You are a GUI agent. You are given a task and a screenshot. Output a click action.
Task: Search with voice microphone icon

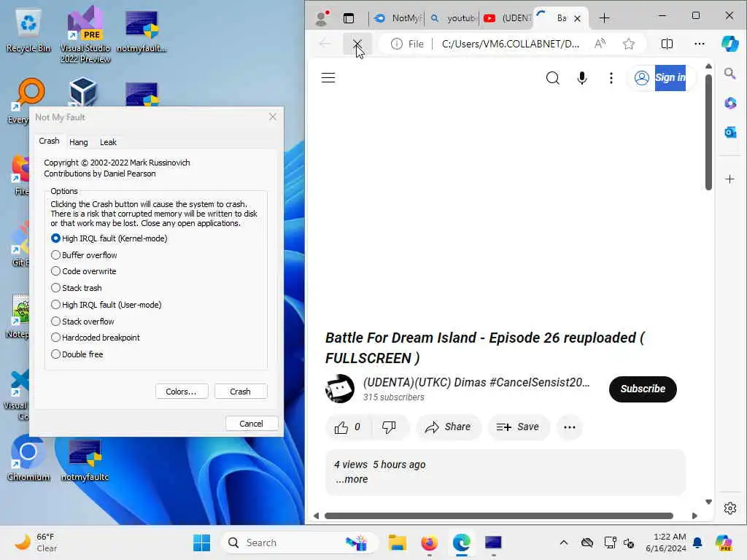[581, 77]
